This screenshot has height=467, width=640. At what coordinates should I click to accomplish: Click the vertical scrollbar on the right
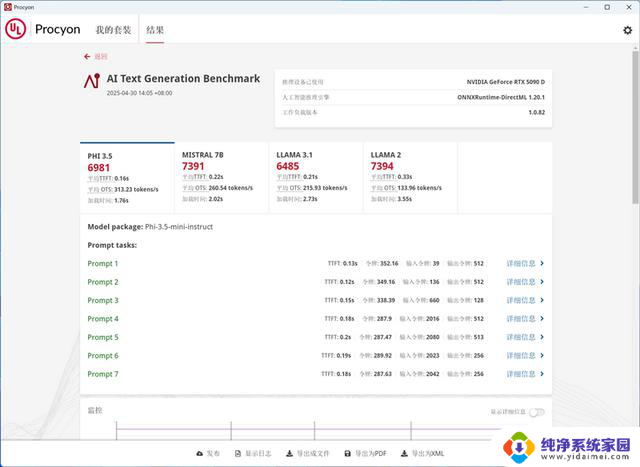coord(635,127)
